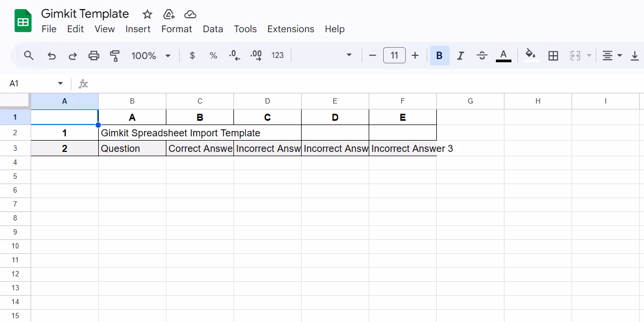The image size is (644, 322).
Task: Select the bold '1' cell in column A
Action: click(x=65, y=133)
